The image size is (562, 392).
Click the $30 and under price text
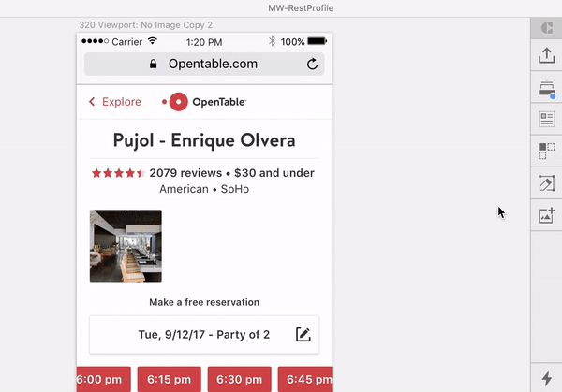[274, 173]
